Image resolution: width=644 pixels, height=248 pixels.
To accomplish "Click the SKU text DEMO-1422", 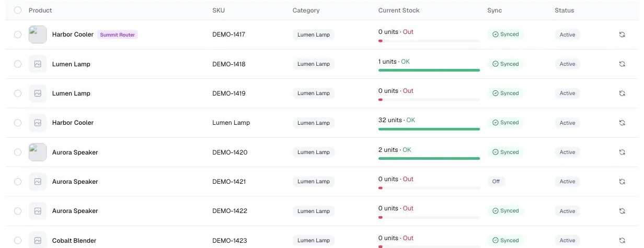I will (x=229, y=211).
